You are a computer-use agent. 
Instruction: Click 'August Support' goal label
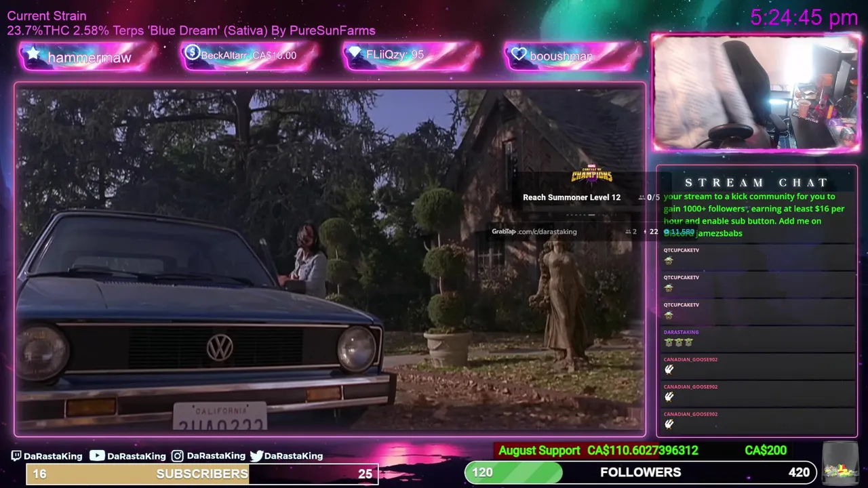coord(539,450)
